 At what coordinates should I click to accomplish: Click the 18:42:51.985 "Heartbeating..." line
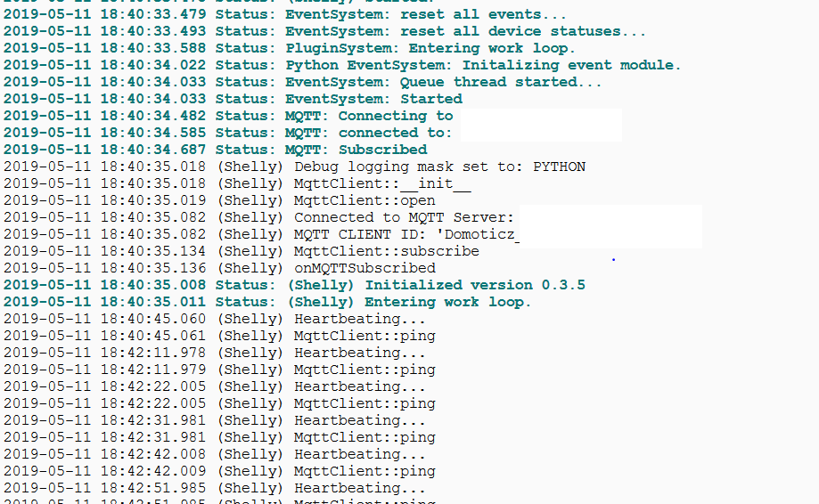[215, 488]
